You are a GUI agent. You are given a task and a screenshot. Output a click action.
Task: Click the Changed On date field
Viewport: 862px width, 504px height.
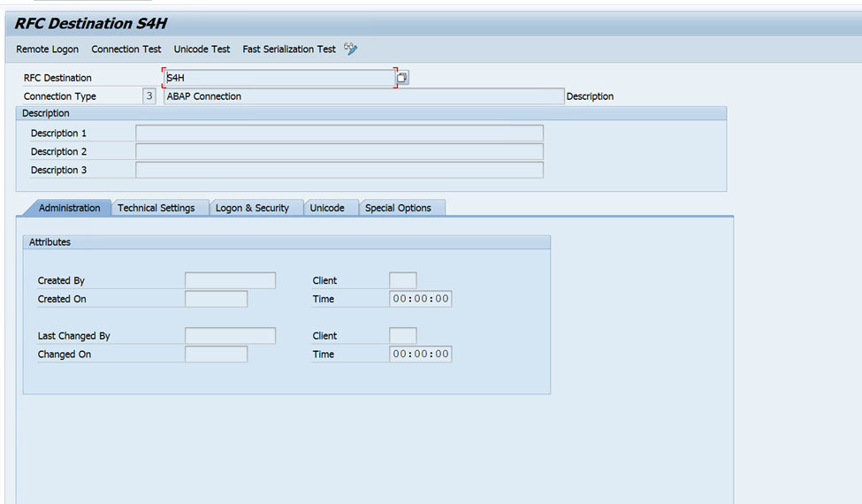coord(216,355)
